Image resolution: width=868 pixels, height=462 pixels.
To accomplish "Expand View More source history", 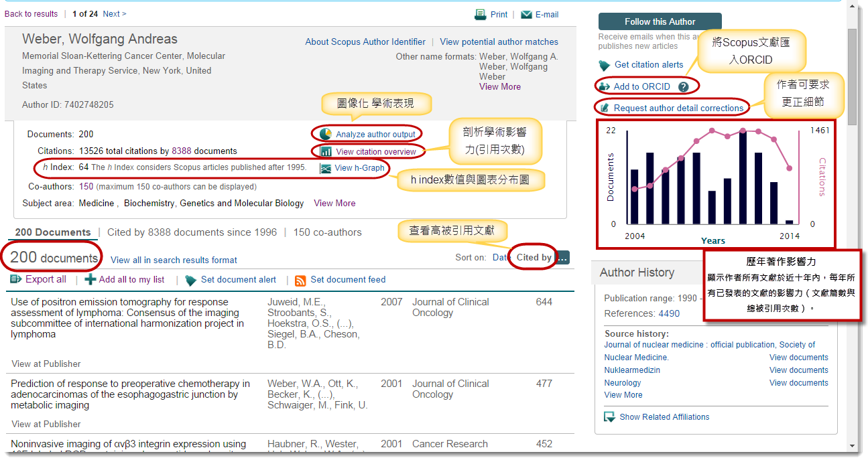I will [x=623, y=395].
